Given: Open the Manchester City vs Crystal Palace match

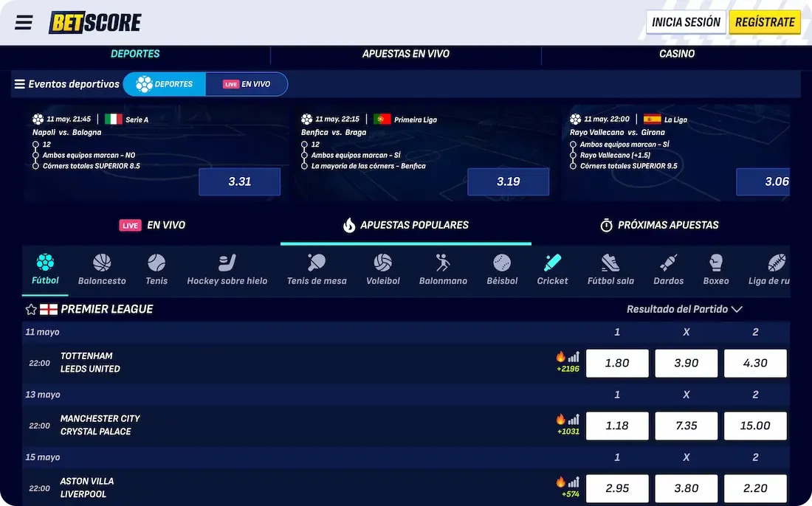Looking at the screenshot, I should tap(100, 425).
